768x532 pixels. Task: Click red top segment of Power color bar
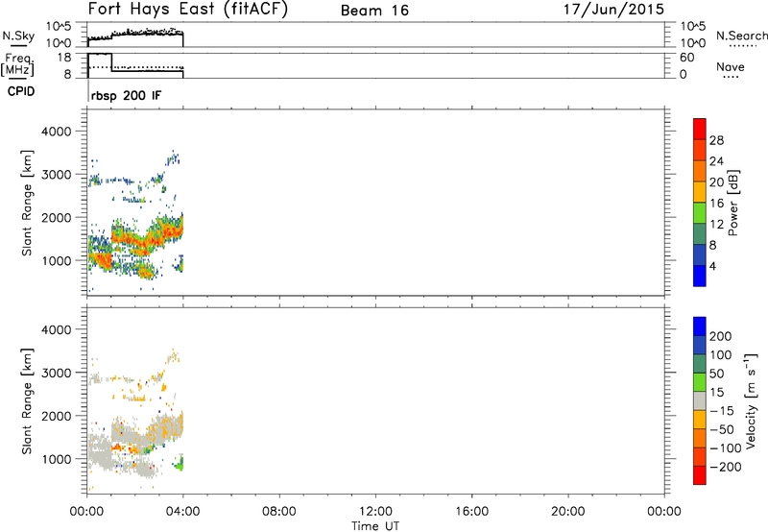[x=700, y=126]
